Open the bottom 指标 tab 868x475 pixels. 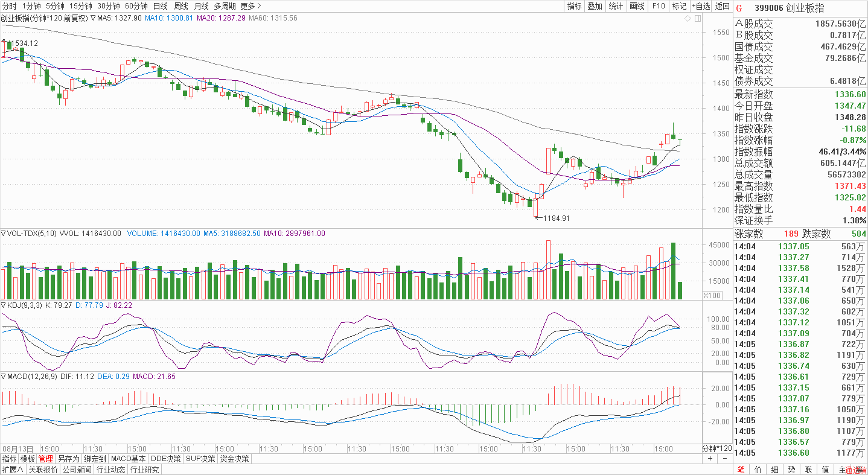pos(9,459)
